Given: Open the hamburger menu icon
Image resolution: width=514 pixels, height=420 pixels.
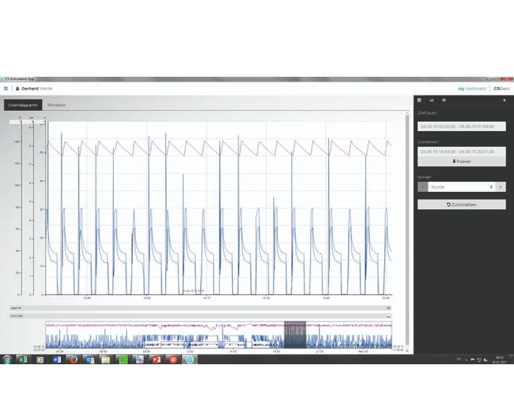Looking at the screenshot, I should coord(6,88).
